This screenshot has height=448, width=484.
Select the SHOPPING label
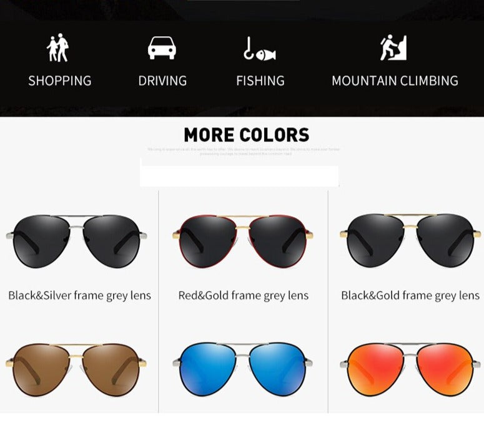pyautogui.click(x=60, y=80)
